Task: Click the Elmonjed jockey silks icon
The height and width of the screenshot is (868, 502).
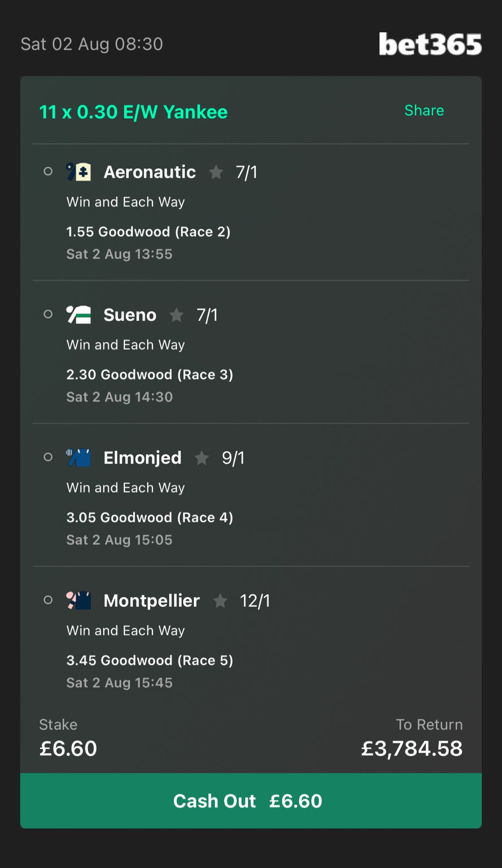Action: coord(79,458)
